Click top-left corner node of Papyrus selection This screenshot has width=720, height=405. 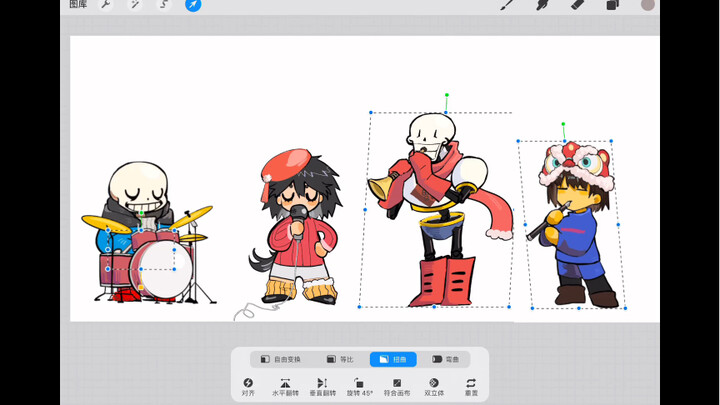coord(371,112)
